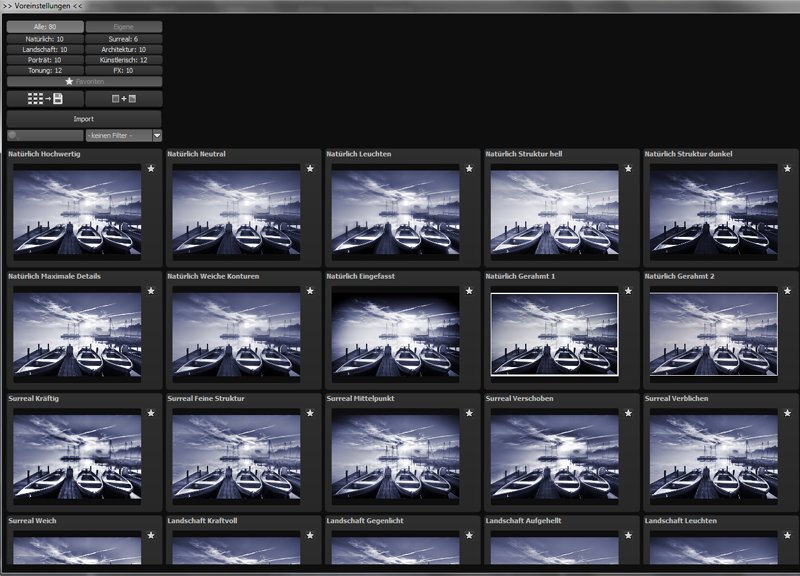The image size is (800, 576).
Task: Filter by Porträt: 10 category
Action: click(45, 60)
